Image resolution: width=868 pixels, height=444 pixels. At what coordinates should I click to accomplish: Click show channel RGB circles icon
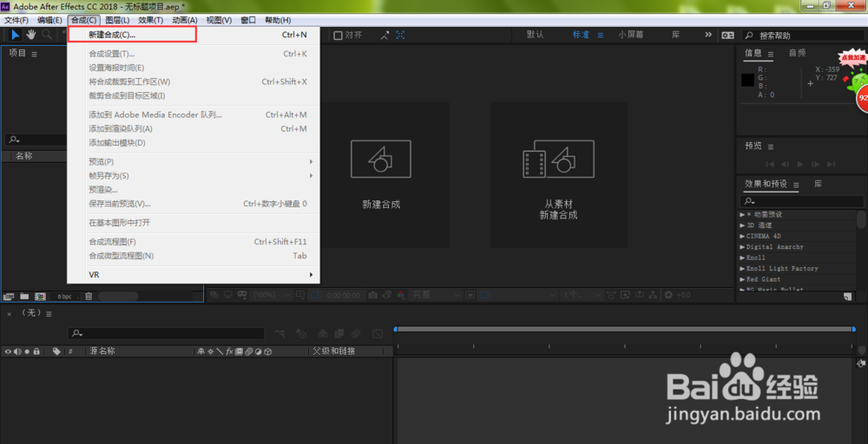pyautogui.click(x=401, y=295)
